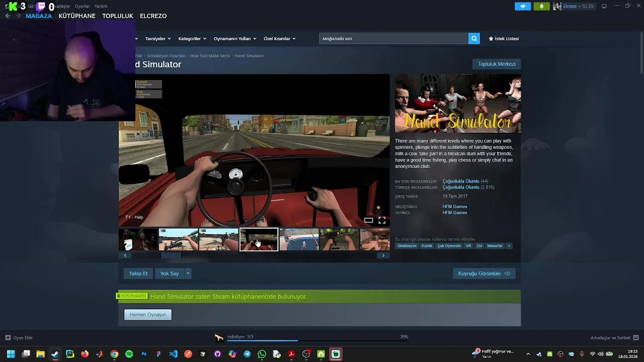Open developer HFM Games link

(x=455, y=207)
